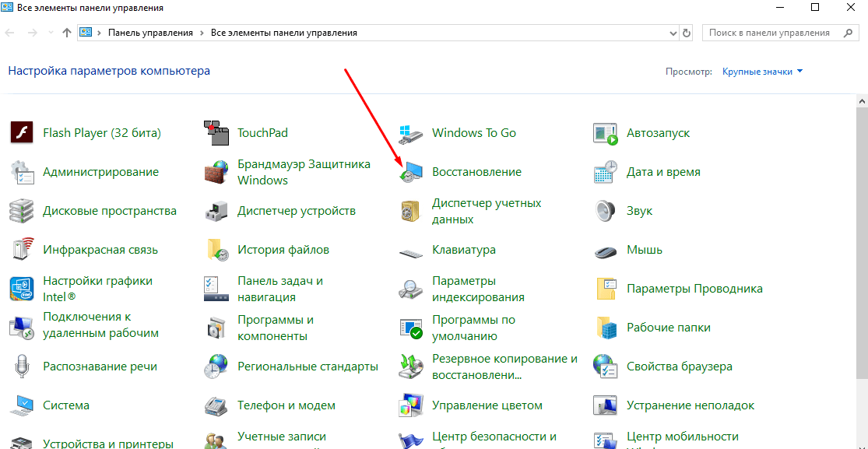Open the Восстановление link text
This screenshot has height=449, width=868.
pyautogui.click(x=476, y=172)
